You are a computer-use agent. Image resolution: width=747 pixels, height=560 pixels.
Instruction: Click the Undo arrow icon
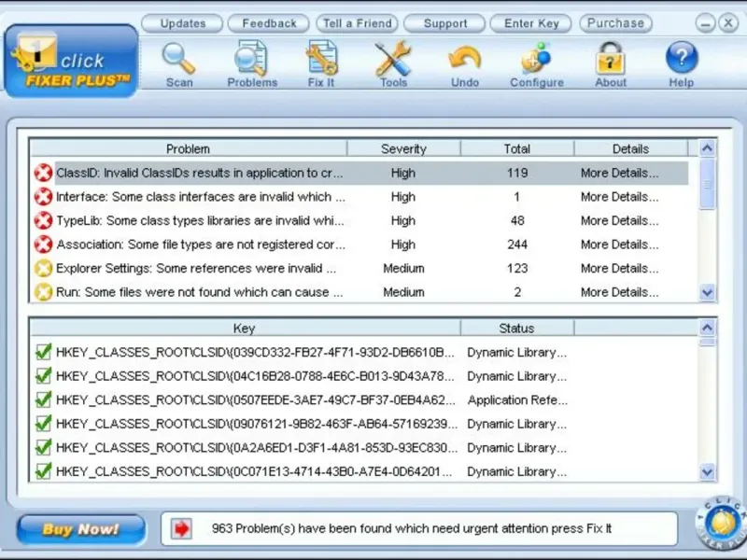(x=464, y=60)
